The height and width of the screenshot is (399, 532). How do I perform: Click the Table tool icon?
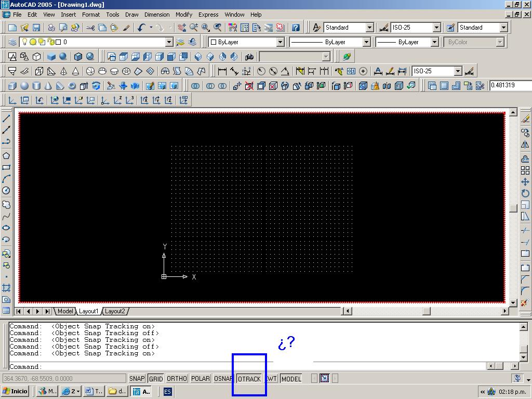6,311
